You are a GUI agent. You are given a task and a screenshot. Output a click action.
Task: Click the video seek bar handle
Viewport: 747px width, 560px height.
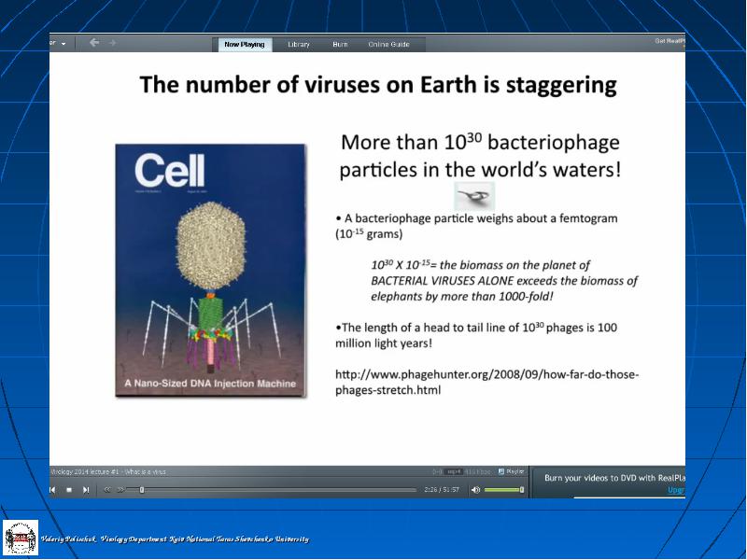click(142, 489)
